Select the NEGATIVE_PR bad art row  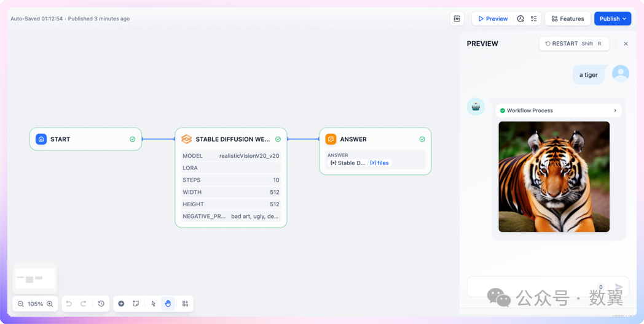click(231, 216)
